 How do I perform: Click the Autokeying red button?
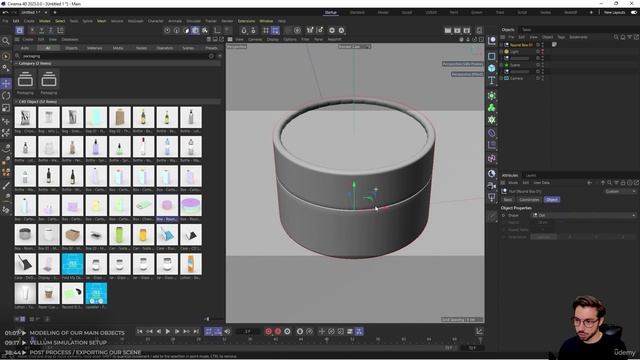[278, 331]
